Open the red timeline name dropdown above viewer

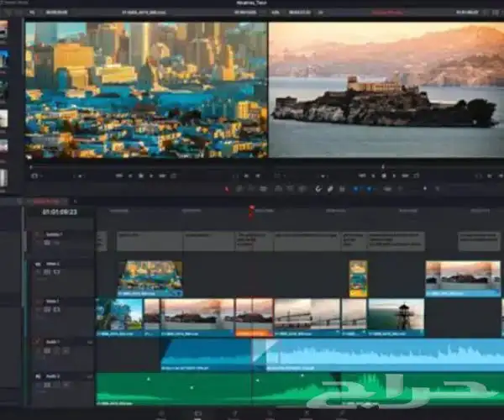point(388,13)
